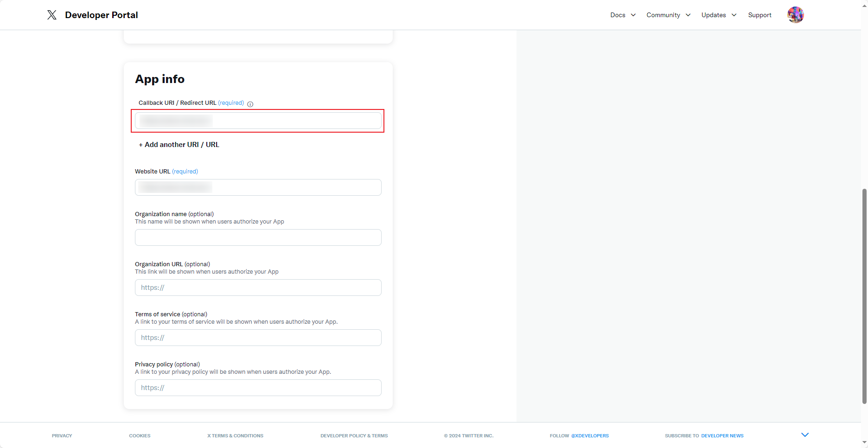
Task: Click into Privacy policy field
Action: point(258,388)
